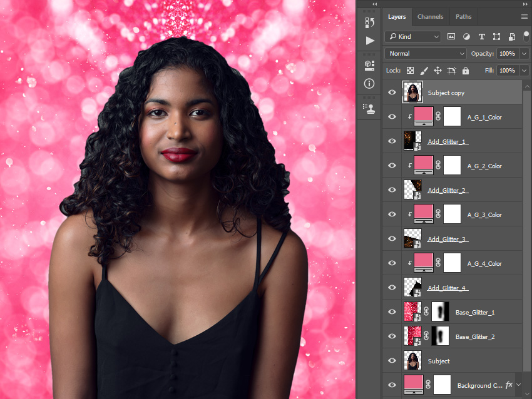The image size is (532, 399).
Task: Open the Clone Source panel icon
Action: (369, 108)
